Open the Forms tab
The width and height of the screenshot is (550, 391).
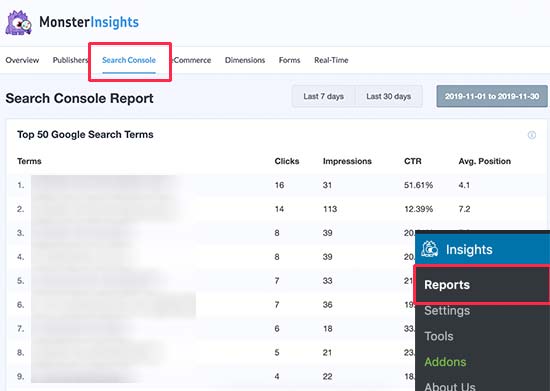click(289, 60)
